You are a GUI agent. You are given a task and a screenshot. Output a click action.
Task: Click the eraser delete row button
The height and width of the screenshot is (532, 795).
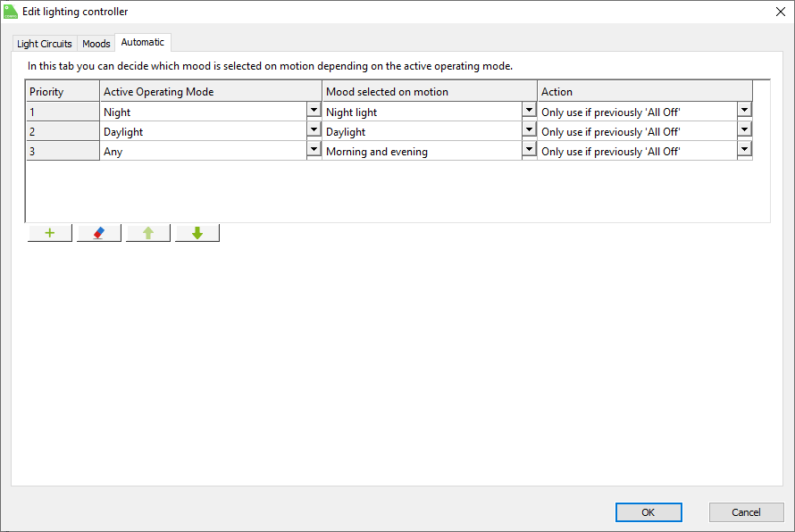[x=99, y=233]
